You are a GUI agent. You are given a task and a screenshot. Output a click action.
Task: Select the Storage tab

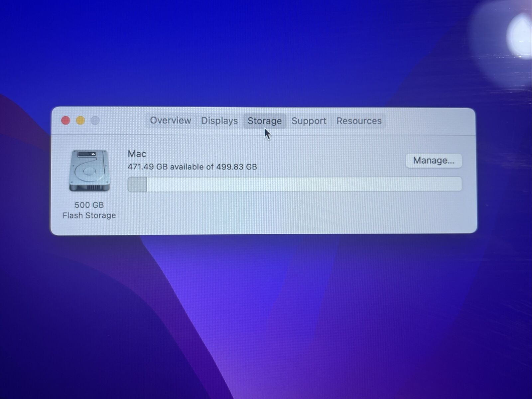point(265,121)
